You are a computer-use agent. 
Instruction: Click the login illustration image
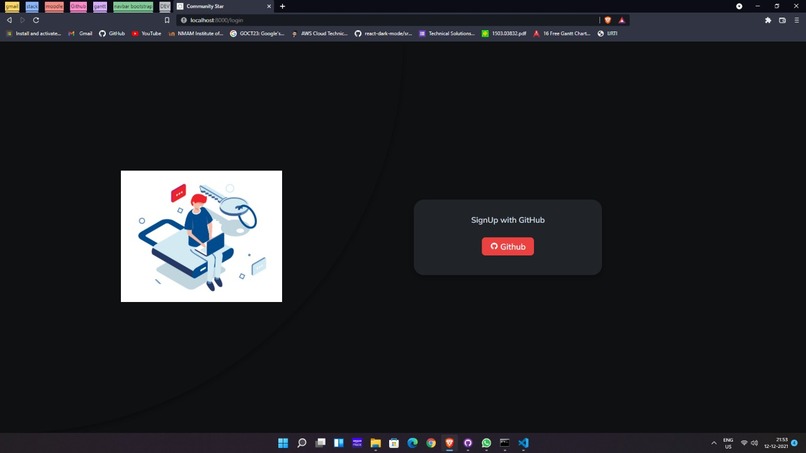(202, 236)
